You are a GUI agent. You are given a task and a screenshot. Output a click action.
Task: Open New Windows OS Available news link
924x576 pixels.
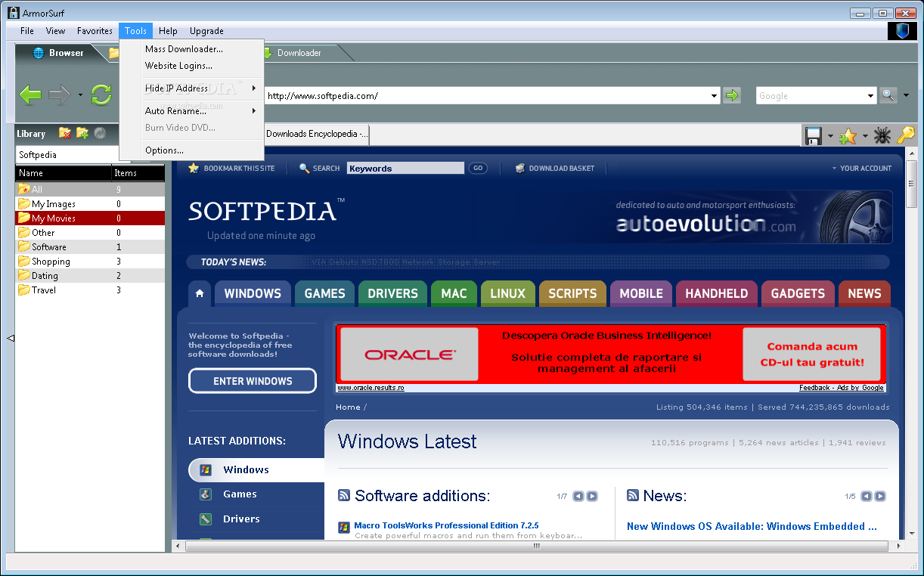coord(752,526)
